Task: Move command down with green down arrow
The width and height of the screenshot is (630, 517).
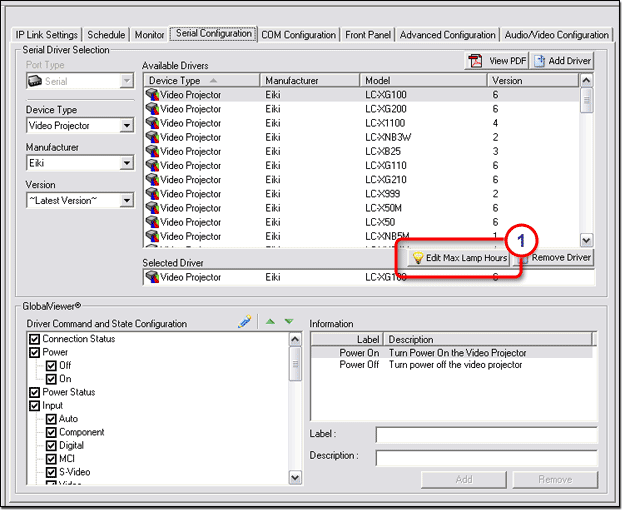Action: tap(289, 322)
